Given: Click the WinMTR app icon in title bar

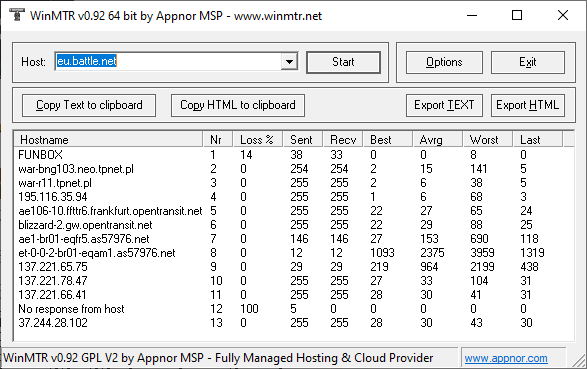Looking at the screenshot, I should [16, 15].
